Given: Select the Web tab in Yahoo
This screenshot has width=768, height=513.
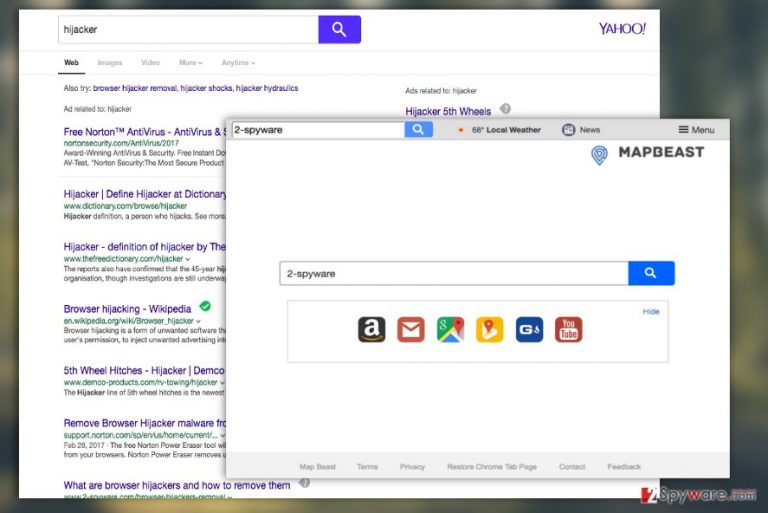Looking at the screenshot, I should coord(72,63).
